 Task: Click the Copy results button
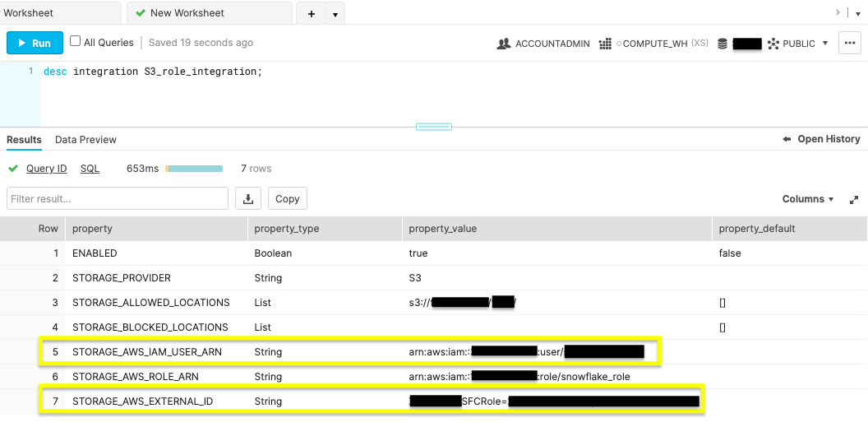287,198
